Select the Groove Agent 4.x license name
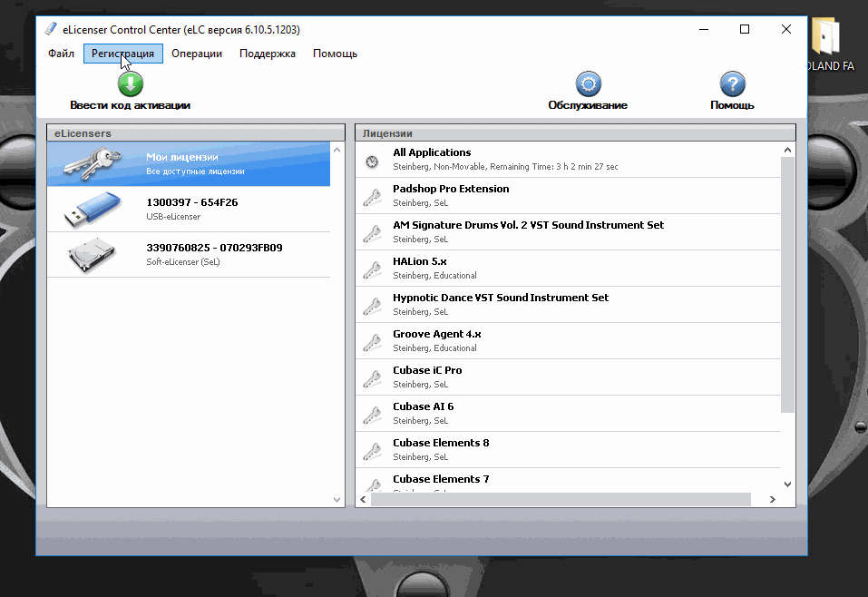 pos(437,334)
